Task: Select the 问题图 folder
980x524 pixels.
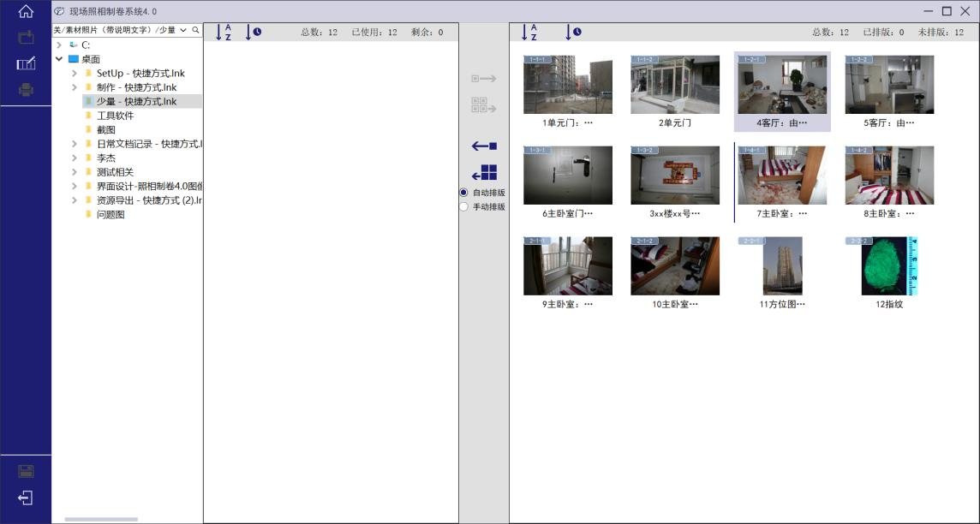Action: point(111,214)
